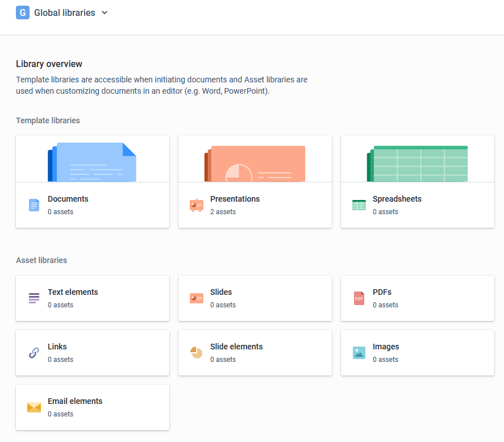Open the Email elements library card
Image resolution: width=504 pixels, height=442 pixels.
click(x=92, y=407)
